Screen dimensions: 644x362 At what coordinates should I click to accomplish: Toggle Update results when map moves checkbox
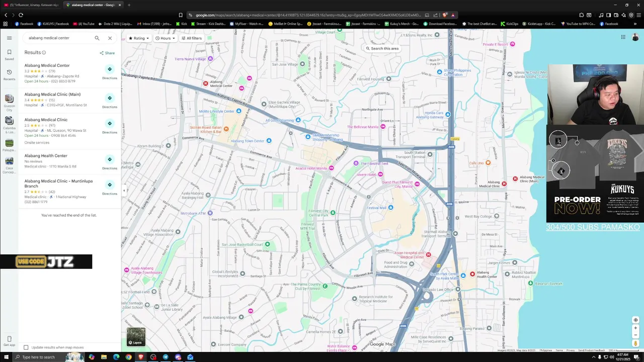click(x=26, y=347)
